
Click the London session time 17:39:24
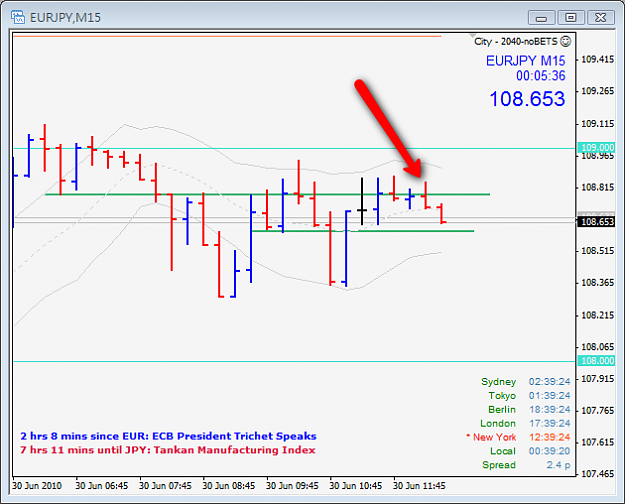(x=549, y=423)
